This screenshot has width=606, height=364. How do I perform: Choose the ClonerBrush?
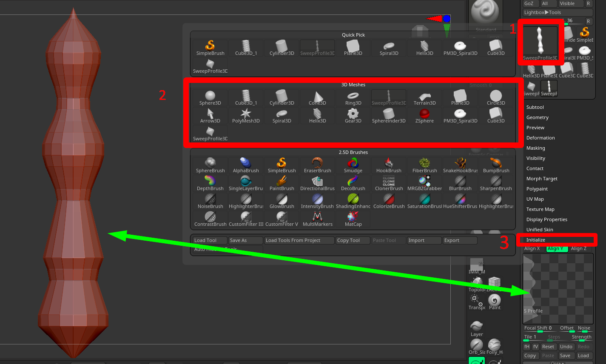tap(389, 183)
